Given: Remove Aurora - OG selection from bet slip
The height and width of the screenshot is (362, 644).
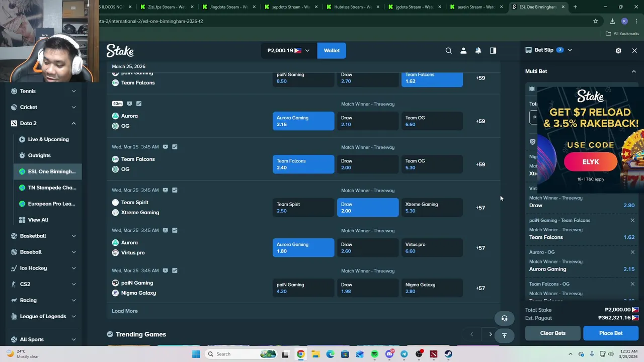Looking at the screenshot, I should (x=632, y=252).
